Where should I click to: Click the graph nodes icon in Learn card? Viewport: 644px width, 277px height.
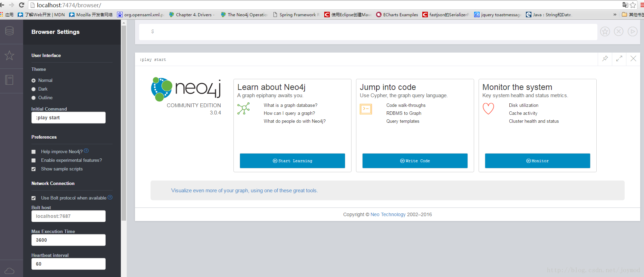click(243, 109)
